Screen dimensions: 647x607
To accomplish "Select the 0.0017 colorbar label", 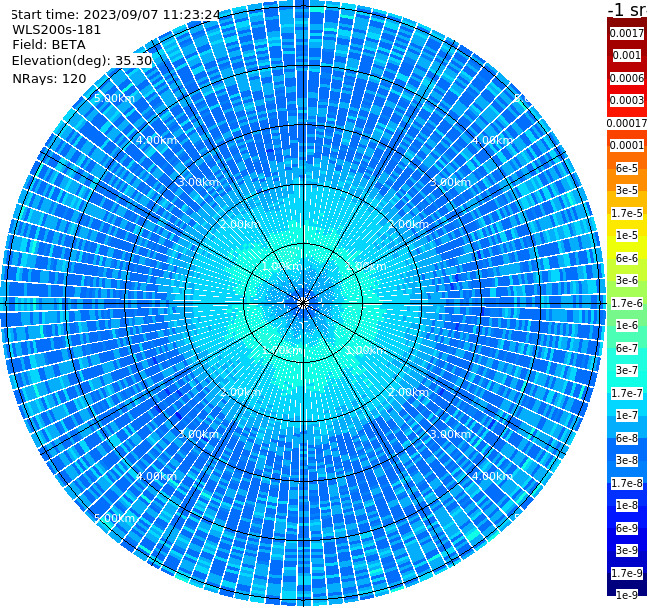I will point(627,33).
